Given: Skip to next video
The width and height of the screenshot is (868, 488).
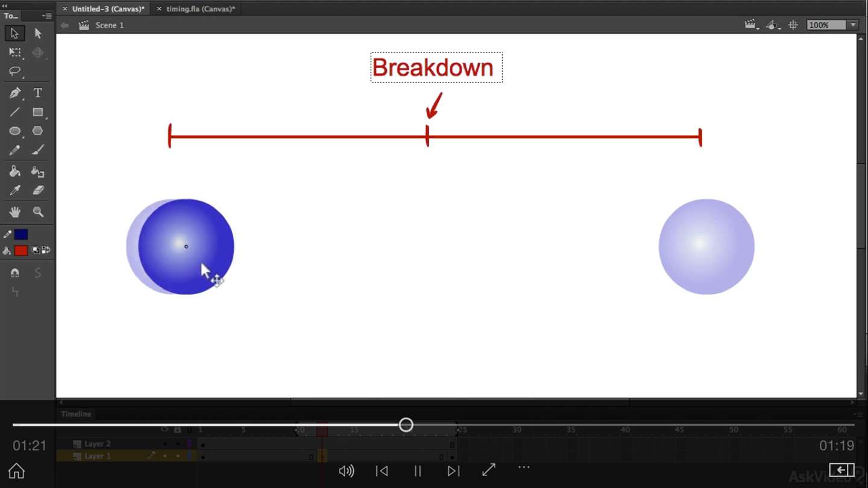Looking at the screenshot, I should (453, 471).
